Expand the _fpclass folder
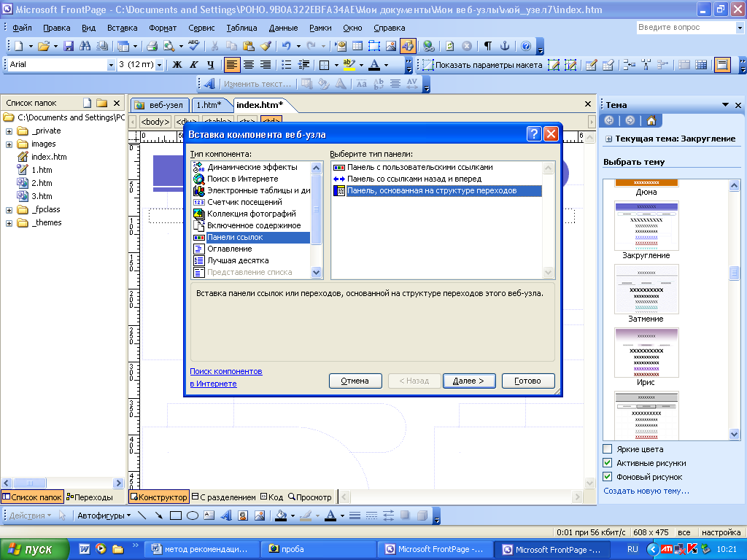The image size is (747, 560). pyautogui.click(x=9, y=210)
